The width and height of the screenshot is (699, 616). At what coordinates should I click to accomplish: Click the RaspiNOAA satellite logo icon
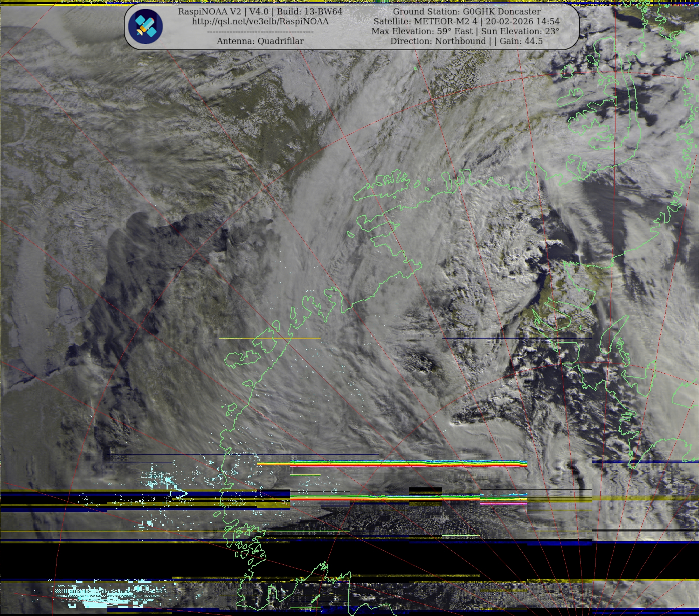tap(145, 27)
